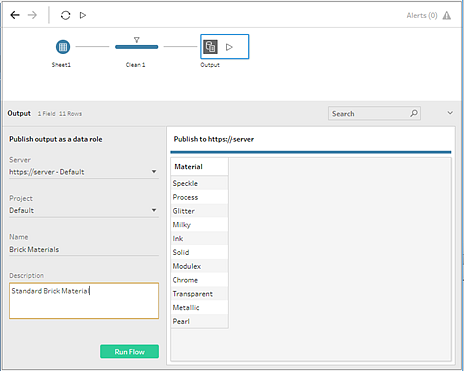
Task: Click the Output step label under icon
Action: 210,65
